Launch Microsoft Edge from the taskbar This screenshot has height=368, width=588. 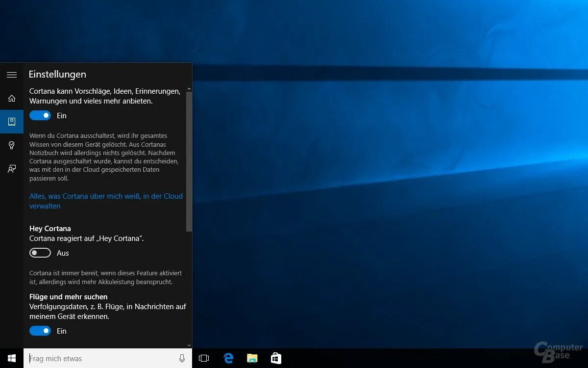click(228, 358)
